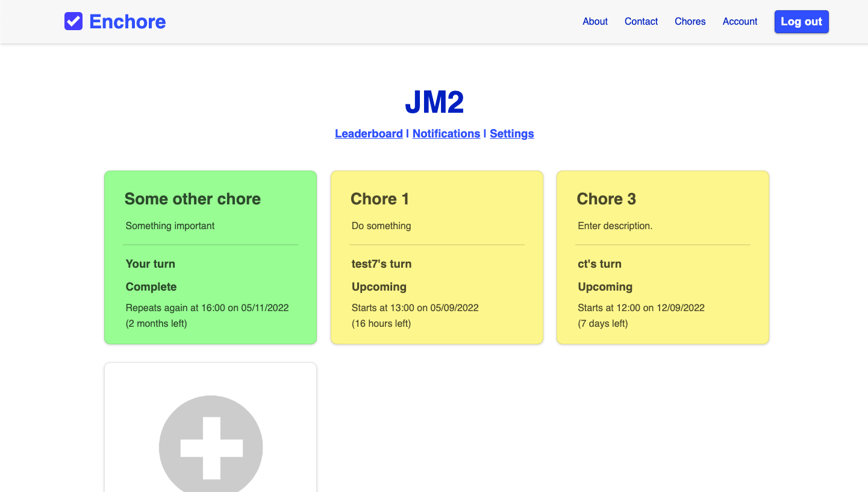This screenshot has height=492, width=868.
Task: Go to the Contact page
Action: 641,22
